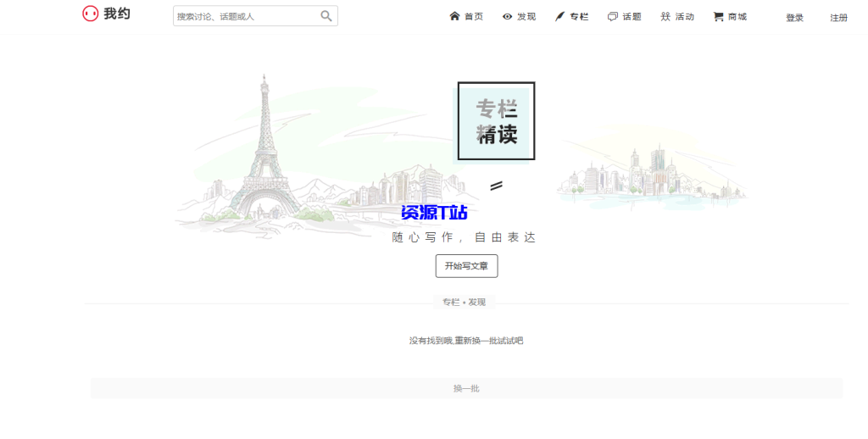Screen dimensions: 868x439
Task: Click the 没有找到哦,重新换一批试试吧 message
Action: point(466,341)
